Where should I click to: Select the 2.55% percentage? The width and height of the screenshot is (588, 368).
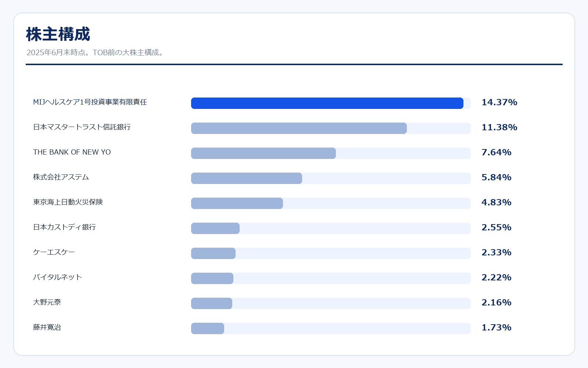[496, 227]
